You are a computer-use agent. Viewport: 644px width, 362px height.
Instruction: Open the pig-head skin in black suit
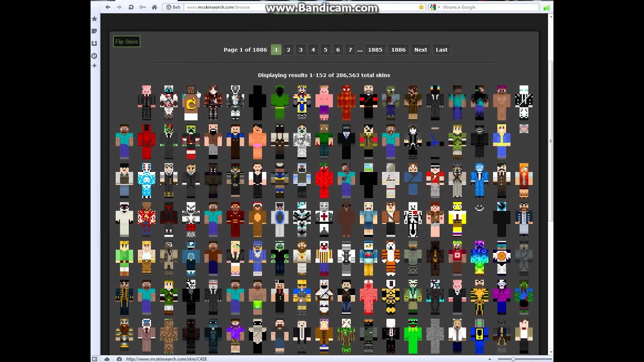pyautogui.click(x=146, y=103)
